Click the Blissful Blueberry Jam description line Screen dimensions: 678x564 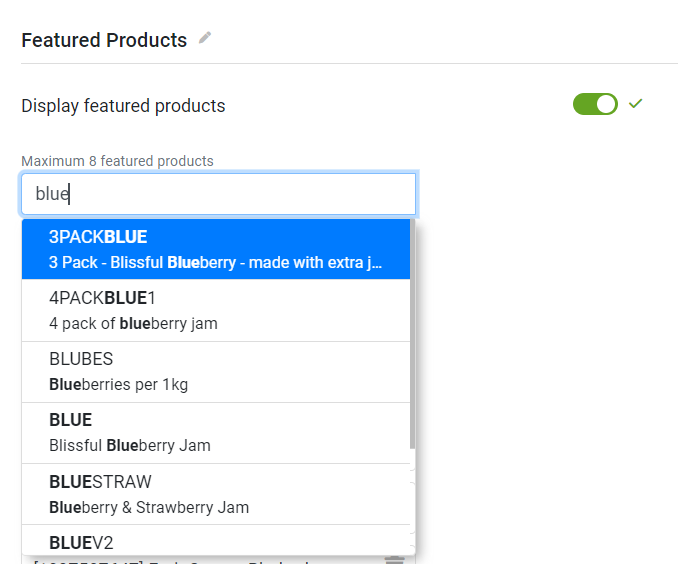[130, 445]
